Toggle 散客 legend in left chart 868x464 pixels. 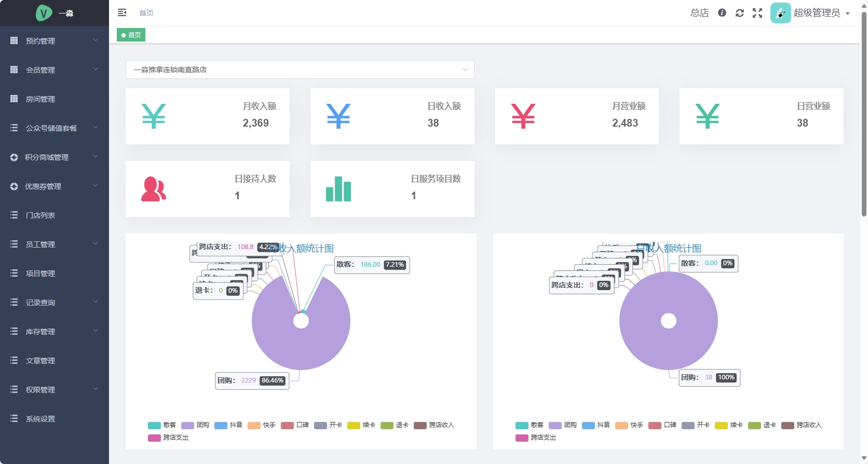162,425
